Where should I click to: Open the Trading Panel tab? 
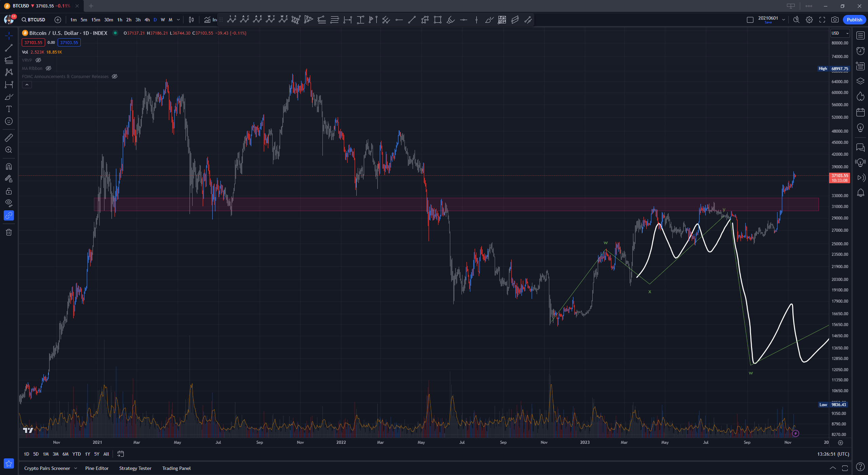tap(176, 468)
